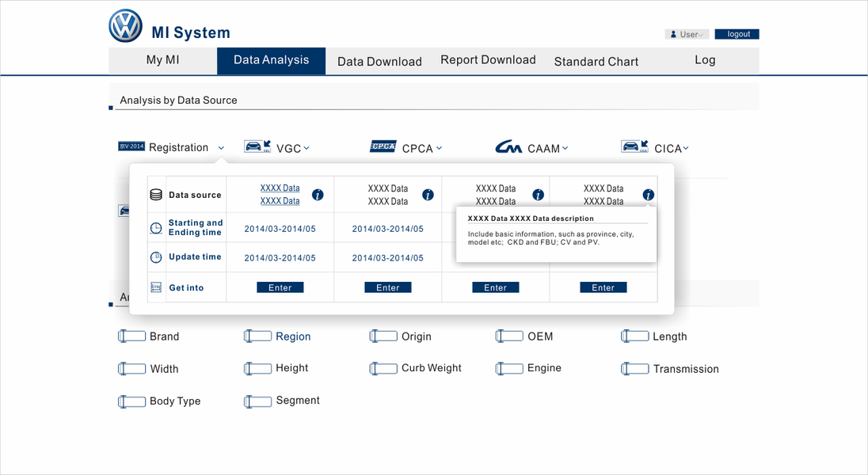Click the VGC car icon
The image size is (868, 475).
(x=257, y=146)
